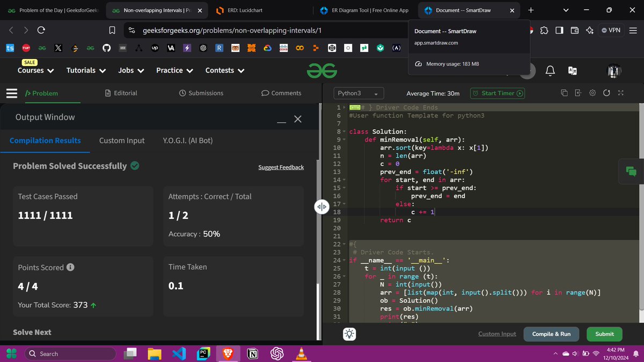Collapse the for loop fold at line 14
This screenshot has width=644, height=362.
click(345, 180)
